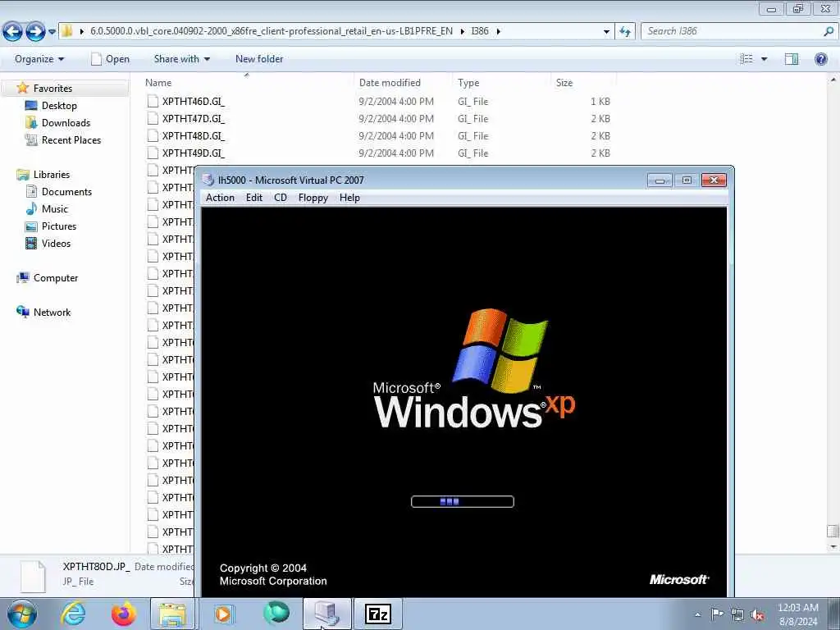
Task: Select file XPTHT49D.GI_
Action: point(194,153)
